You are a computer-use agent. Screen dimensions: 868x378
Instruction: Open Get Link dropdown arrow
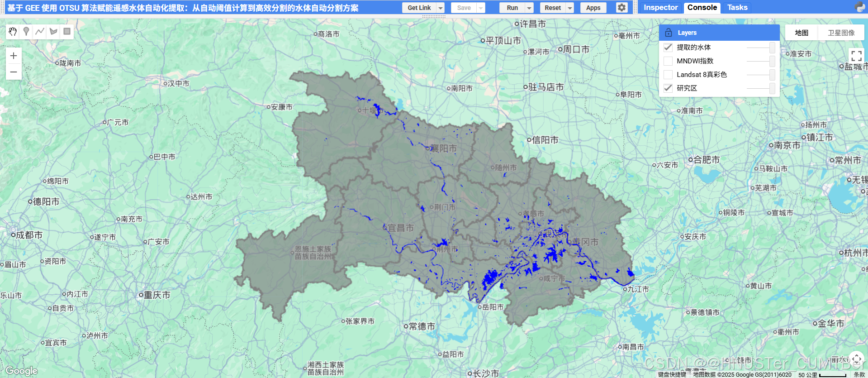(x=441, y=8)
